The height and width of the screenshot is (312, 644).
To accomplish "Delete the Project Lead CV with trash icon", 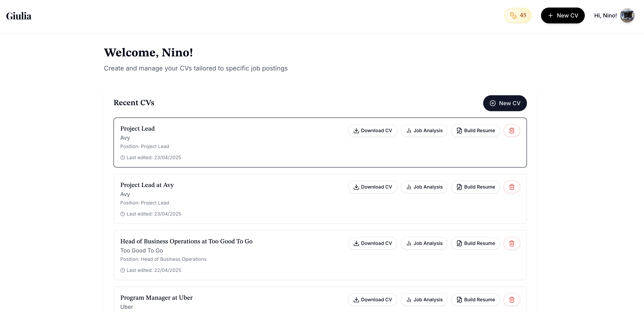I will tap(511, 131).
